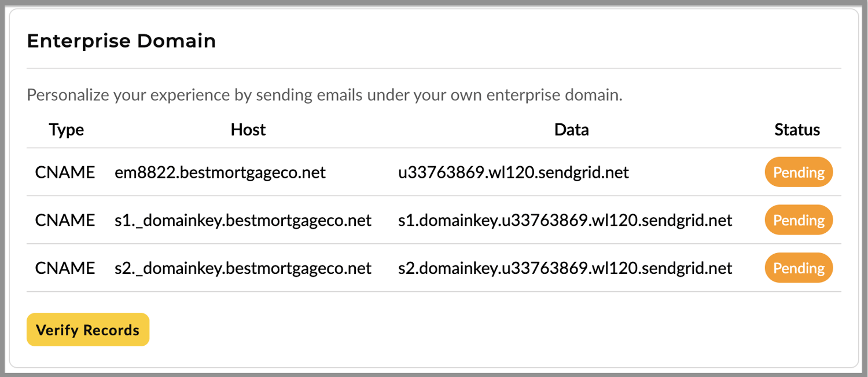Click host s2._domainkey.bestmortgageco.net
Viewport: 868px width, 377px height.
(242, 268)
